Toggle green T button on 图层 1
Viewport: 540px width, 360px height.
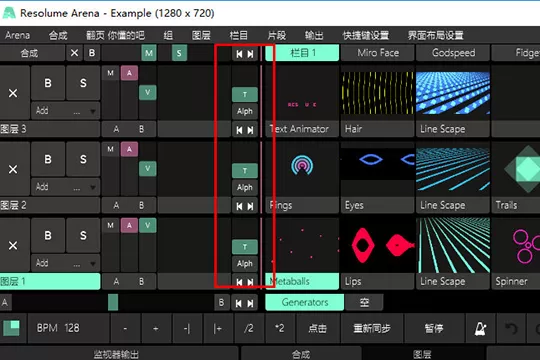tap(245, 247)
